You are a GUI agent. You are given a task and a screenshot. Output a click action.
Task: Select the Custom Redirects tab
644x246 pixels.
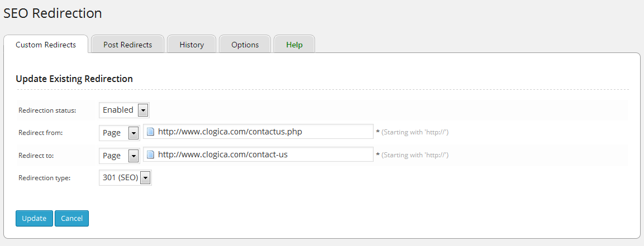click(46, 45)
